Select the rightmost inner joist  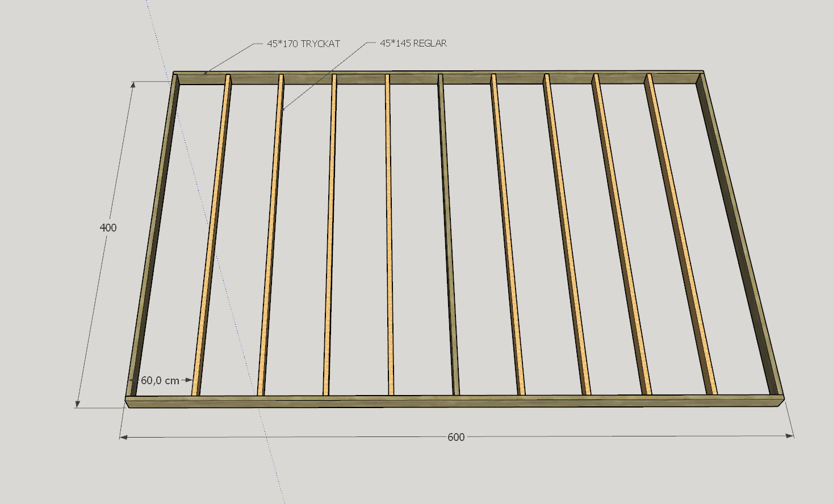click(x=680, y=238)
